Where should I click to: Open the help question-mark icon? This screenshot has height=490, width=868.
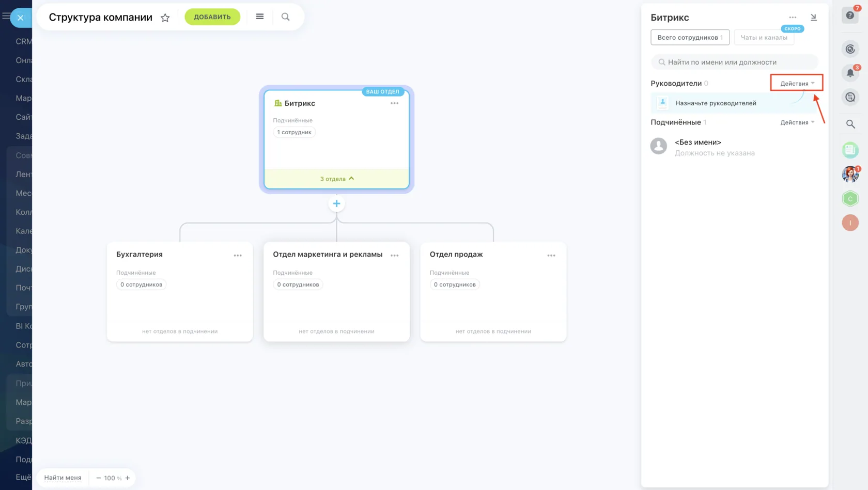(850, 15)
